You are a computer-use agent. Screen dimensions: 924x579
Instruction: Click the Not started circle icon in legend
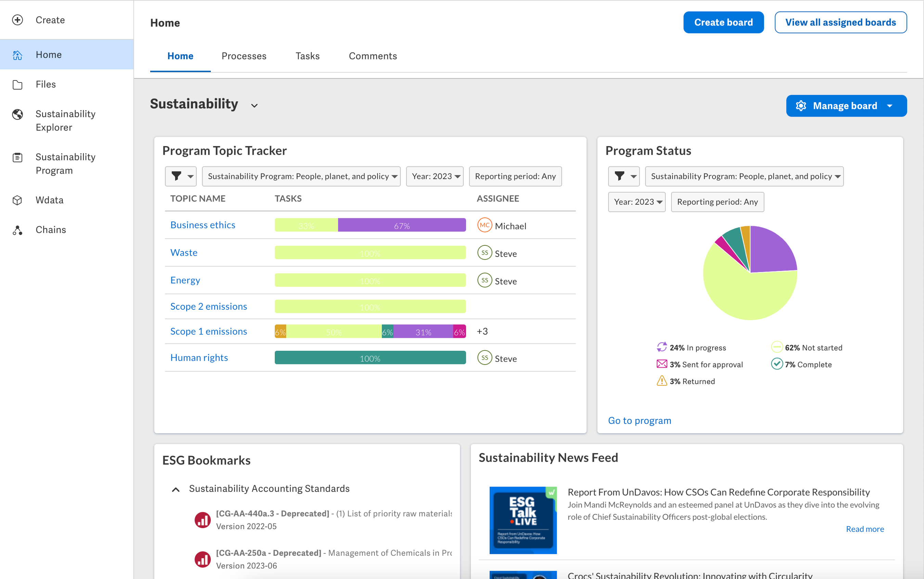point(776,347)
